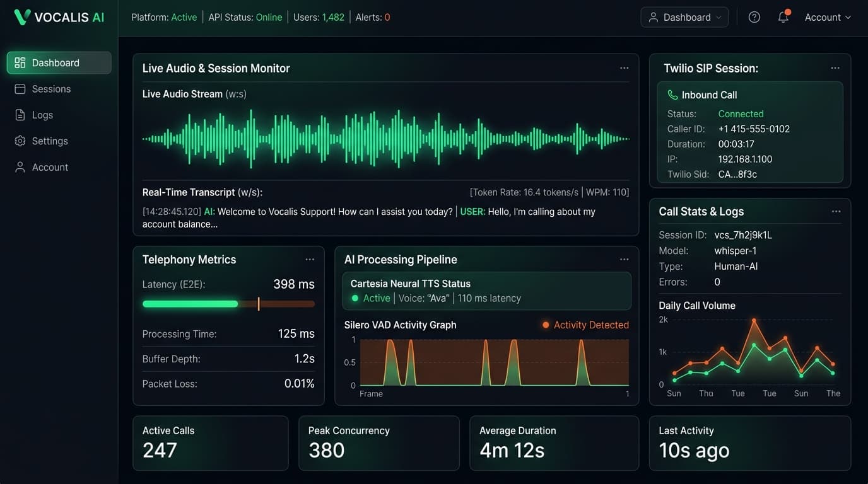The image size is (868, 484).
Task: Open the help question mark icon
Action: (x=754, y=17)
